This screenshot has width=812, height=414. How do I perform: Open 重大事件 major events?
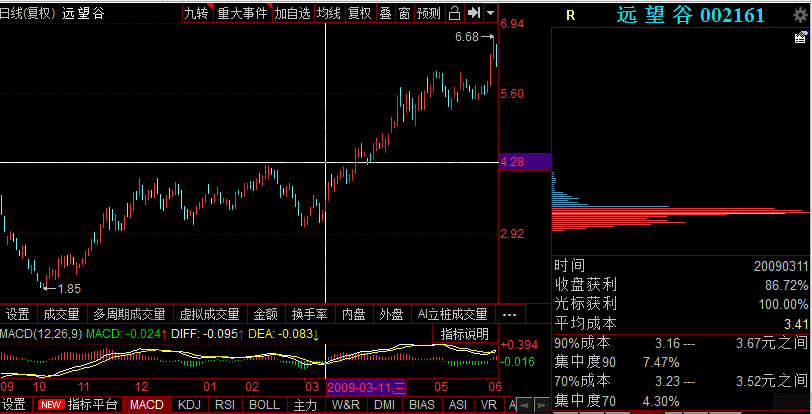point(242,13)
